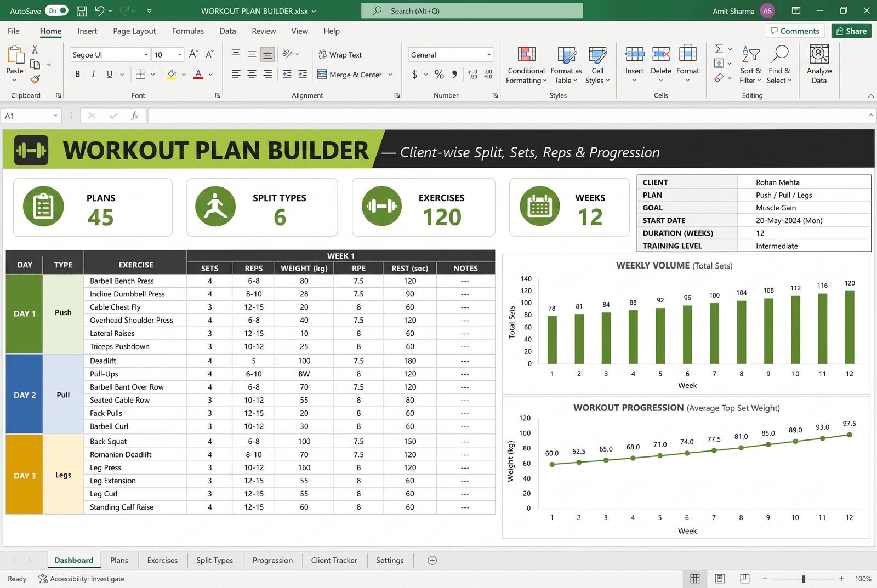This screenshot has height=588, width=877.
Task: Toggle Bold formatting
Action: (77, 74)
